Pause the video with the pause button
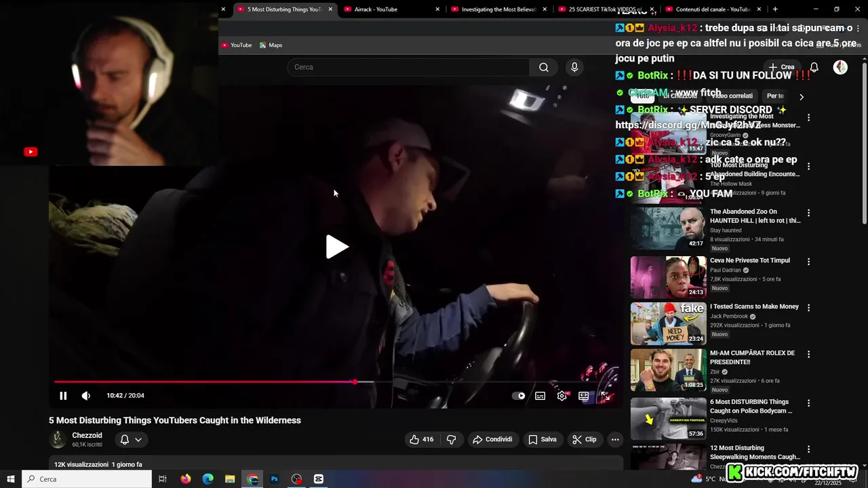The height and width of the screenshot is (488, 868). 63,396
